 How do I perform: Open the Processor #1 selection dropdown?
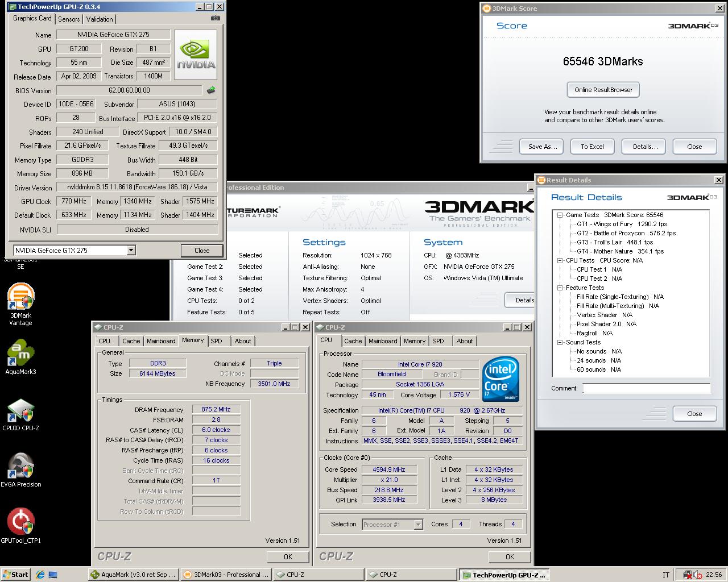coord(418,525)
